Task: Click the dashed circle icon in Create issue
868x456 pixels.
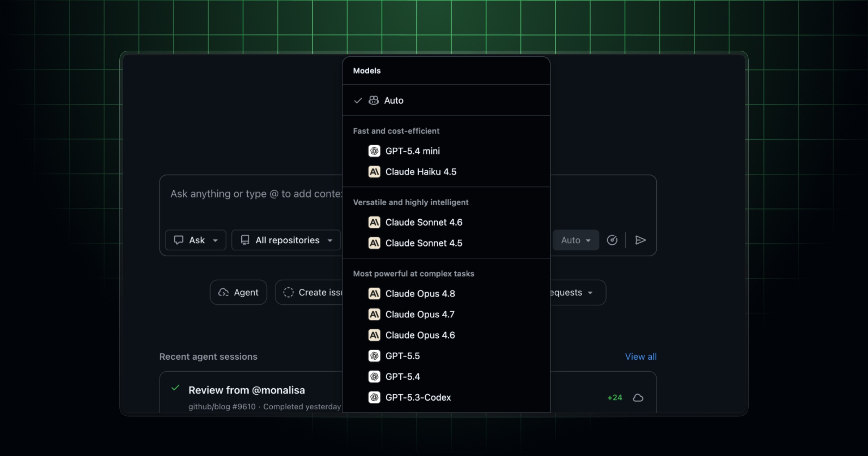Action: click(288, 292)
